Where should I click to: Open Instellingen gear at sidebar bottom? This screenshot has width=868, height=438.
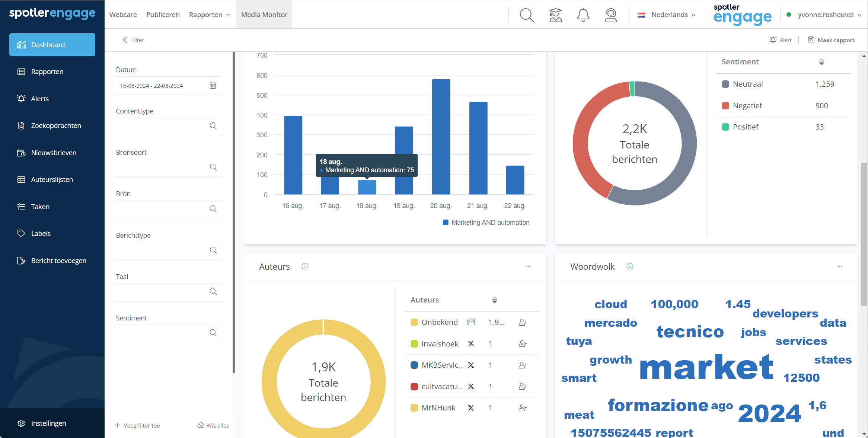[x=21, y=423]
